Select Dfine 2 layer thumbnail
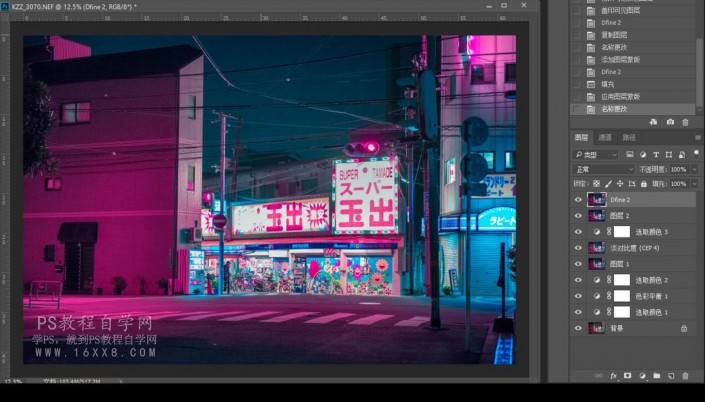Viewport: 705px width, 402px height. point(597,200)
